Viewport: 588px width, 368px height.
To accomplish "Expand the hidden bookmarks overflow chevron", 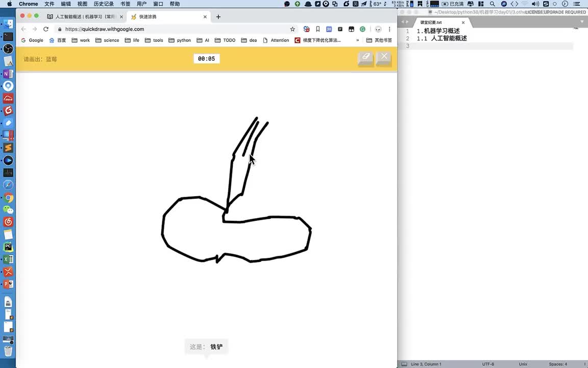I will coord(357,40).
